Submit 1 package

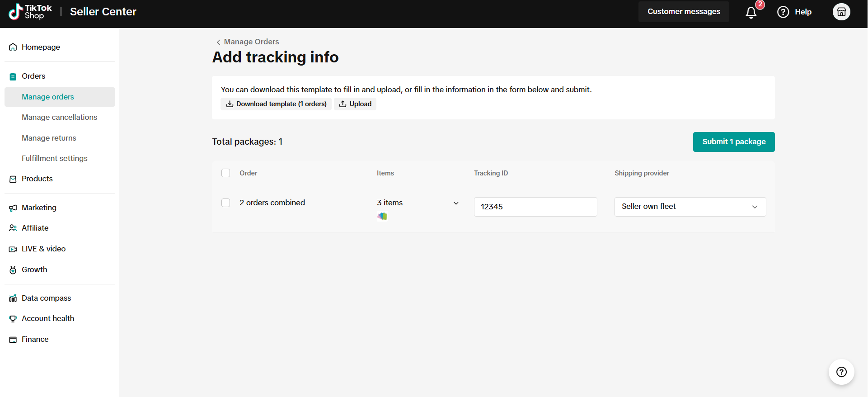click(733, 142)
